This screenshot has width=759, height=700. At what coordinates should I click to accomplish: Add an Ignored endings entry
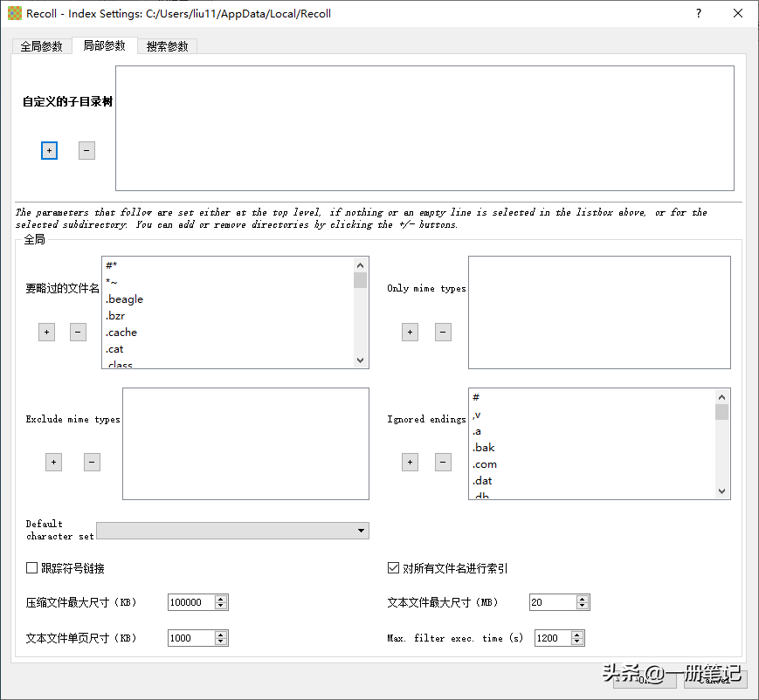(x=410, y=462)
